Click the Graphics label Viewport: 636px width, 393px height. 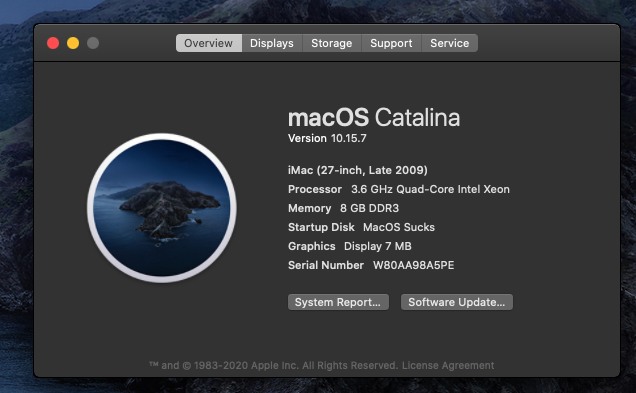coord(312,246)
